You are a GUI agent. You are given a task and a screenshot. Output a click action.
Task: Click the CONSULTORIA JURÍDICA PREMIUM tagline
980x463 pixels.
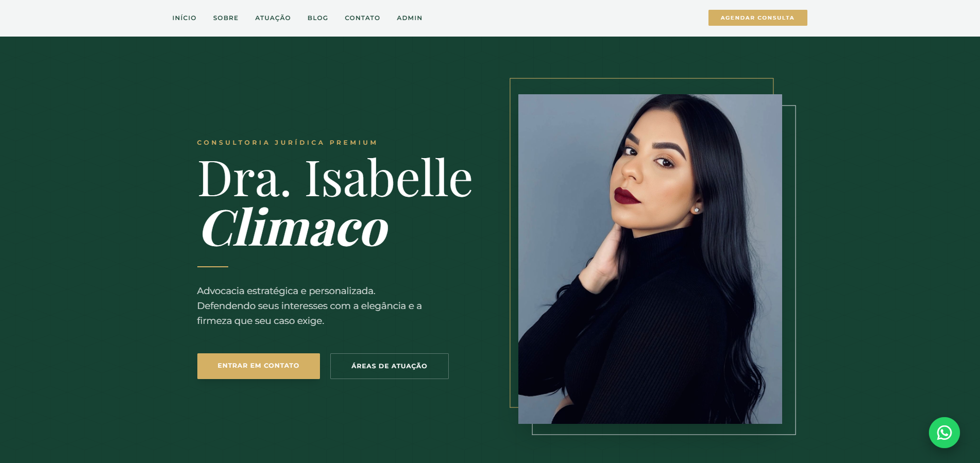(287, 143)
